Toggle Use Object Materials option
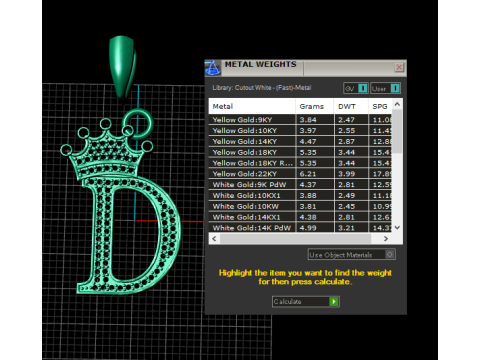This screenshot has width=480, height=360. click(x=352, y=255)
